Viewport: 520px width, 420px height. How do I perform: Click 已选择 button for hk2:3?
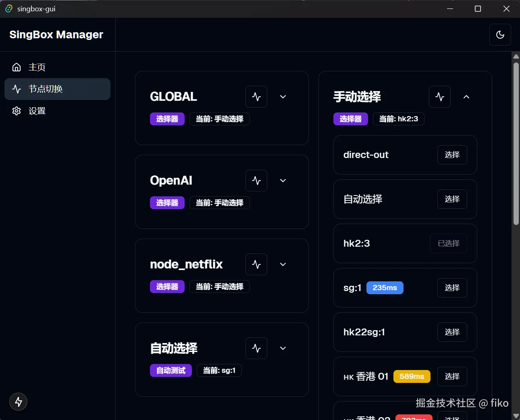point(449,243)
